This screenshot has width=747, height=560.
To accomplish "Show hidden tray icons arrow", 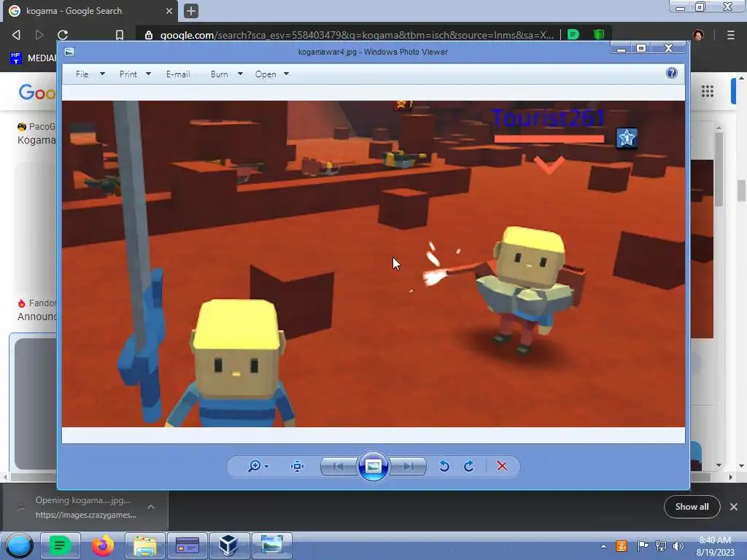I will click(x=603, y=546).
